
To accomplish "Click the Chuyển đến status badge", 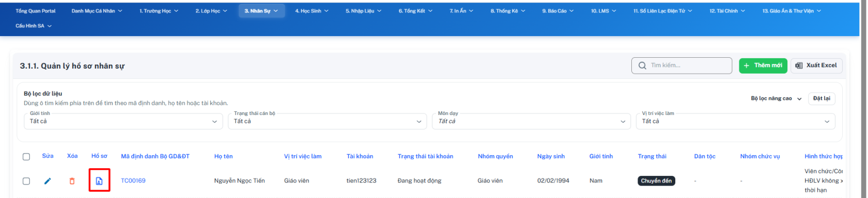I will click(x=657, y=181).
